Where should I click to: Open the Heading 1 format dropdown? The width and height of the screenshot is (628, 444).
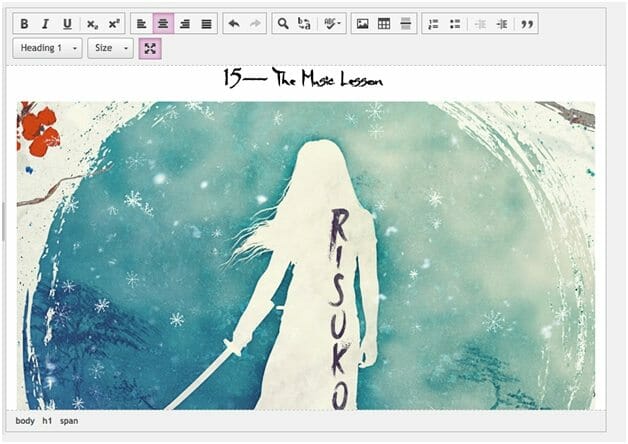(x=47, y=48)
